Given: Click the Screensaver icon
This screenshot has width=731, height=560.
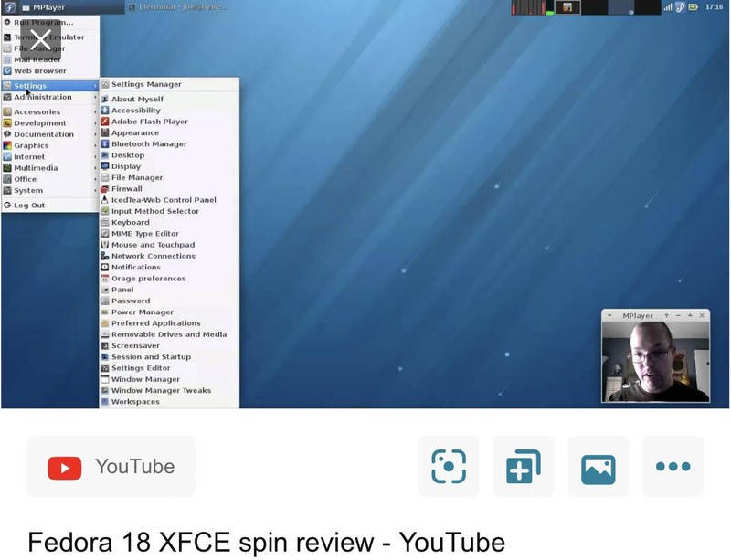Looking at the screenshot, I should (105, 345).
